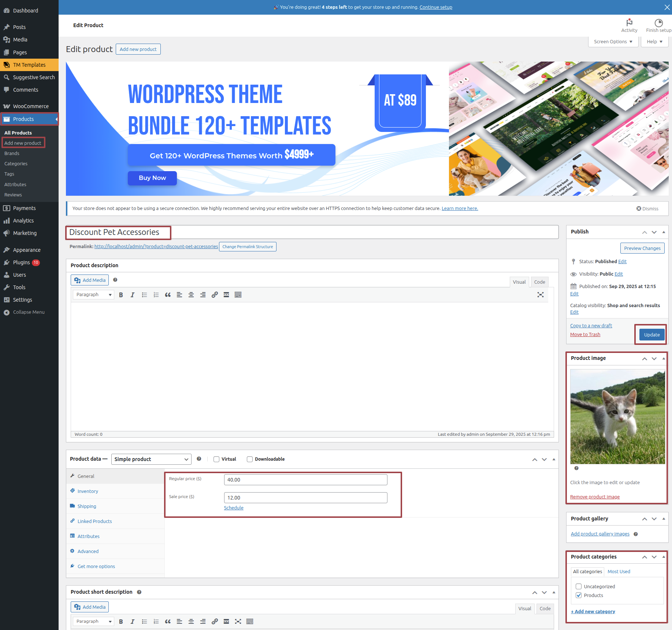
Task: Click Move to Trash link
Action: coord(585,334)
